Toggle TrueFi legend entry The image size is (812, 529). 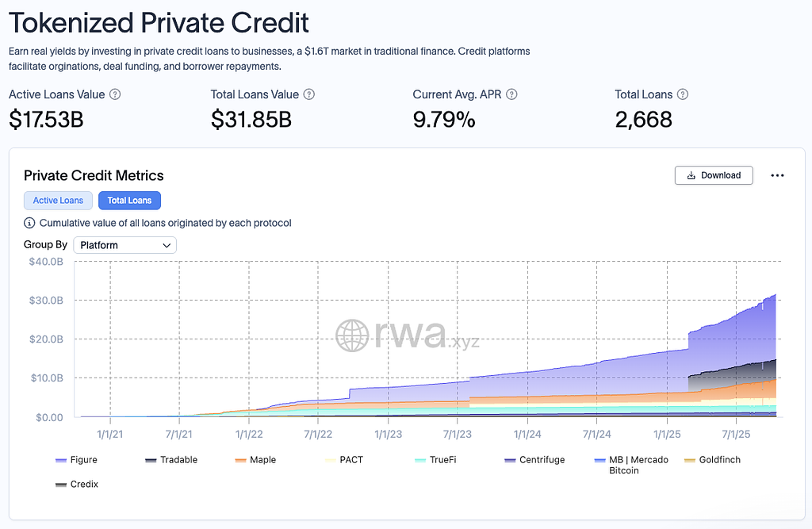click(436, 460)
